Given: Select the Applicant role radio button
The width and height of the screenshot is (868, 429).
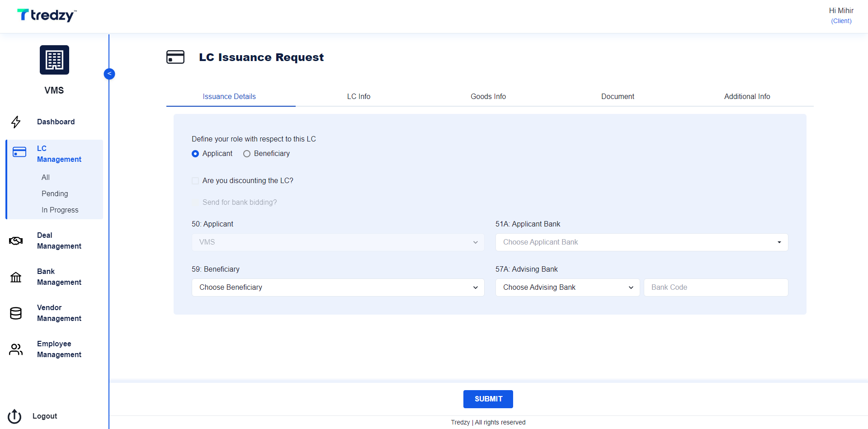Looking at the screenshot, I should click(x=195, y=154).
